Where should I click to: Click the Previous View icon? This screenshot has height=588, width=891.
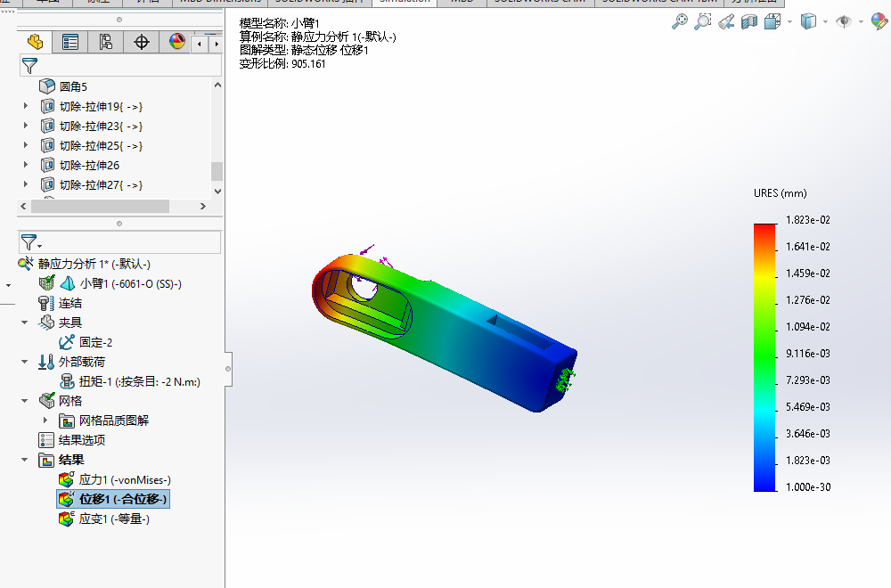[725, 21]
